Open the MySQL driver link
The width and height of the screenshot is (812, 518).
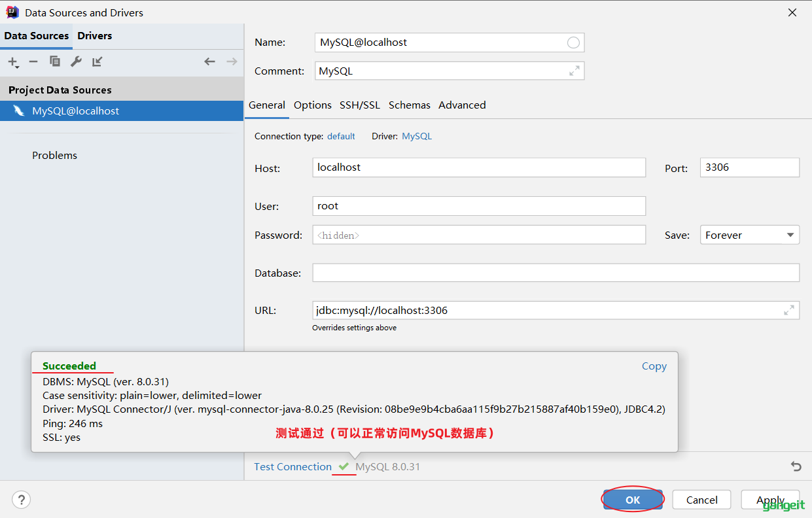(x=417, y=136)
